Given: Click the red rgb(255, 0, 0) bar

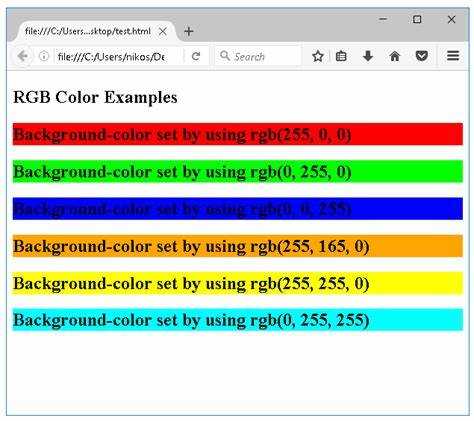Looking at the screenshot, I should (x=238, y=134).
